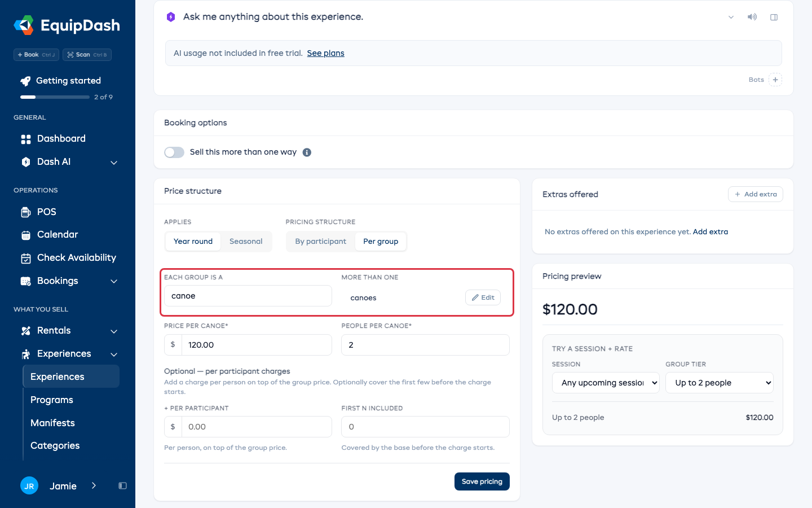Viewport: 812px width, 508px height.
Task: Collapse the AI assistant chevron
Action: tap(731, 17)
